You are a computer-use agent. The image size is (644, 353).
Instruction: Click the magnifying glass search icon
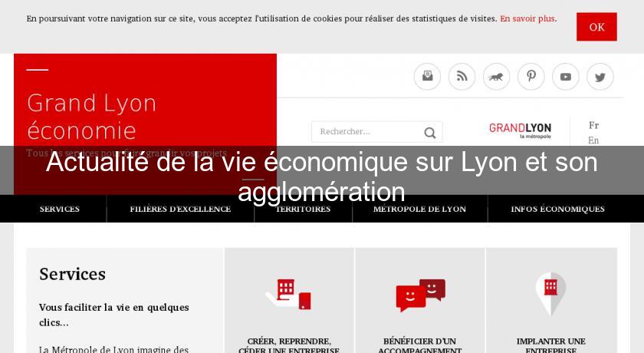(430, 132)
